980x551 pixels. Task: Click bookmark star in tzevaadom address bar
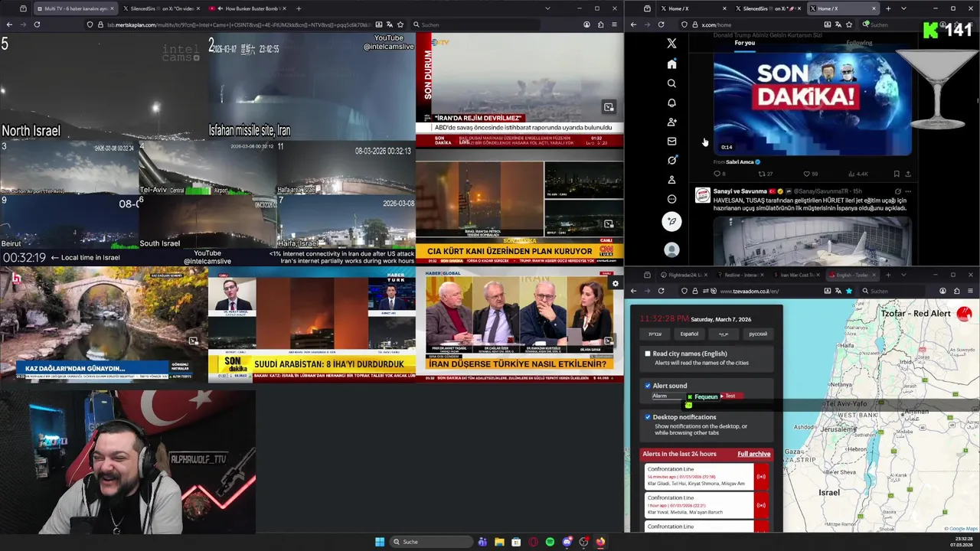(848, 291)
